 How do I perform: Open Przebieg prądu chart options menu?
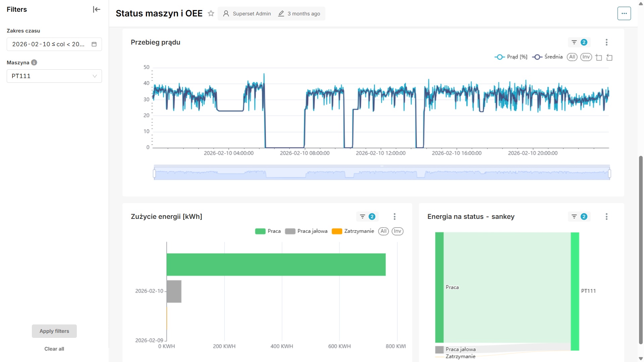coord(606,42)
